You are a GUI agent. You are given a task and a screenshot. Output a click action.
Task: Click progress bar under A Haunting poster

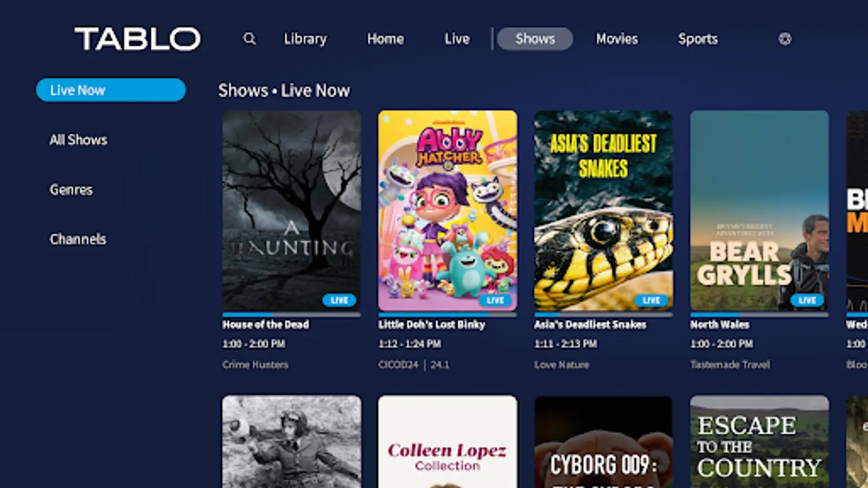[292, 314]
